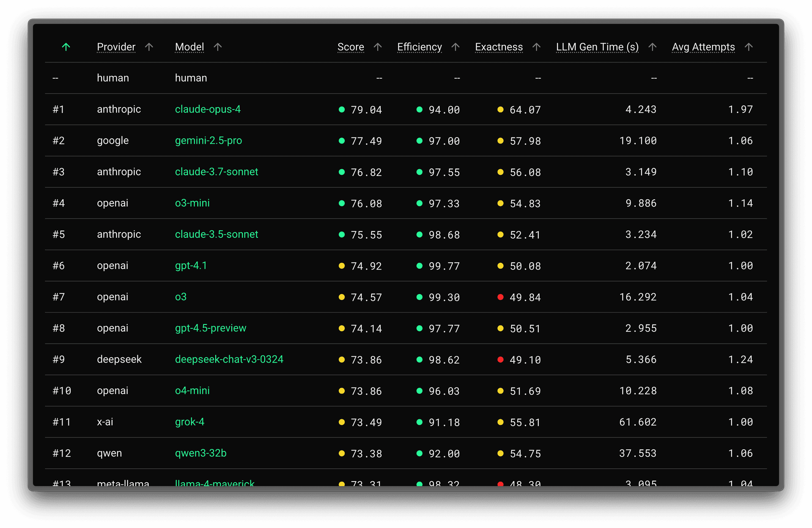Click the green rank sort arrow
This screenshot has height=528, width=812.
66,47
